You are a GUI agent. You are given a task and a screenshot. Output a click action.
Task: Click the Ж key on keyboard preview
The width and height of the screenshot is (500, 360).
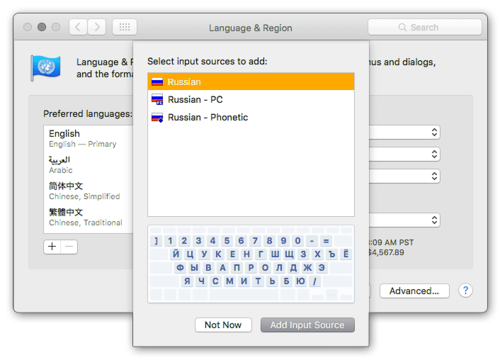[307, 268]
